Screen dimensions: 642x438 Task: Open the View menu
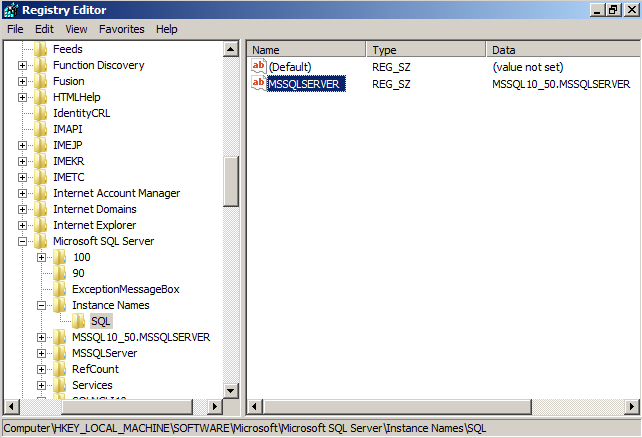[76, 29]
